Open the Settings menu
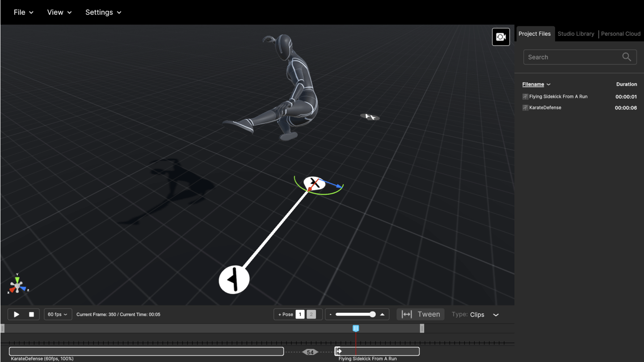Image resolution: width=644 pixels, height=362 pixels. (103, 12)
